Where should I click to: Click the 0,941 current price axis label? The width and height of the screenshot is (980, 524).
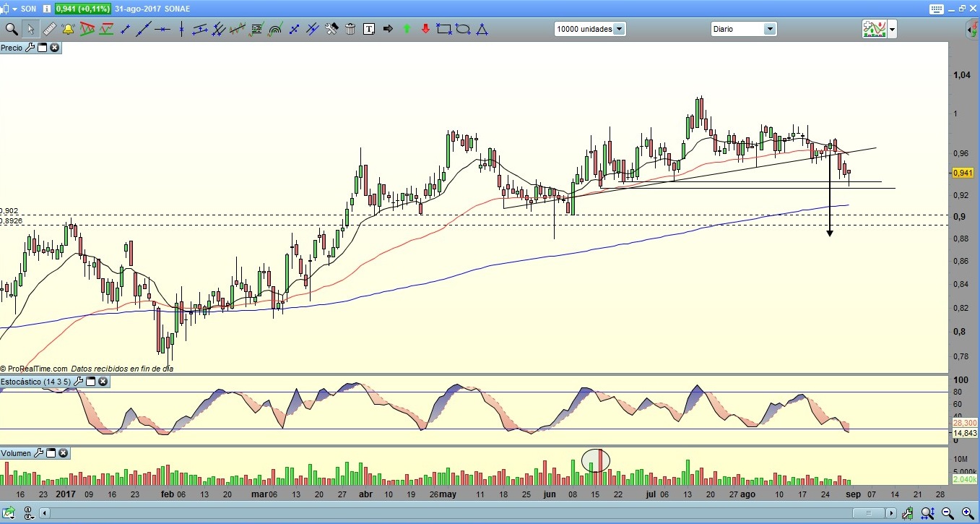963,173
